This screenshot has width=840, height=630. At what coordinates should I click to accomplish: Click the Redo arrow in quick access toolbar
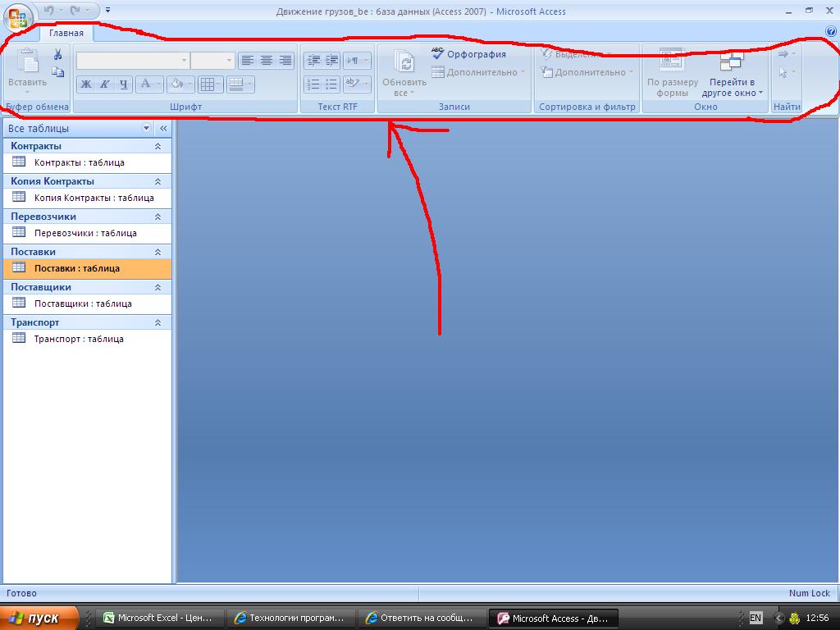[x=75, y=10]
